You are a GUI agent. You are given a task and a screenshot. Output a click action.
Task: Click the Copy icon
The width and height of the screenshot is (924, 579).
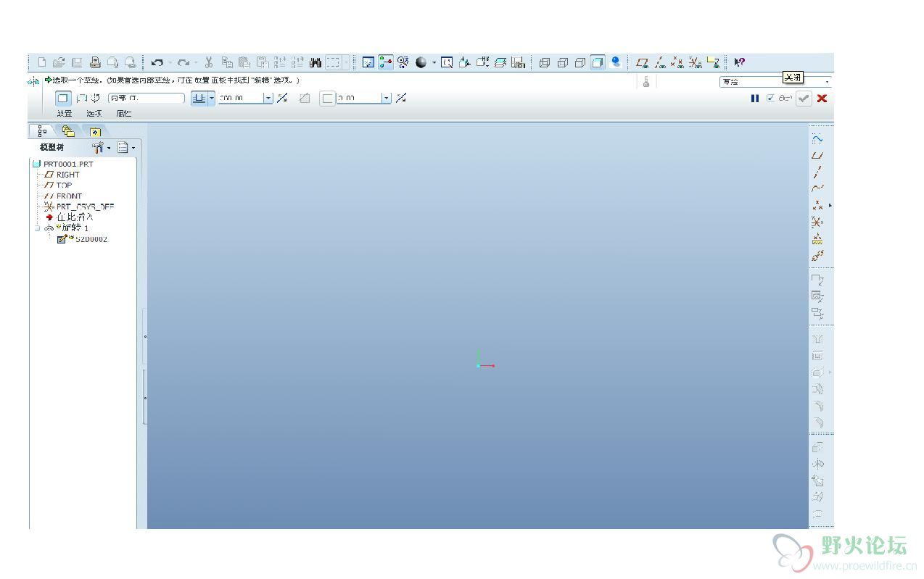[227, 63]
